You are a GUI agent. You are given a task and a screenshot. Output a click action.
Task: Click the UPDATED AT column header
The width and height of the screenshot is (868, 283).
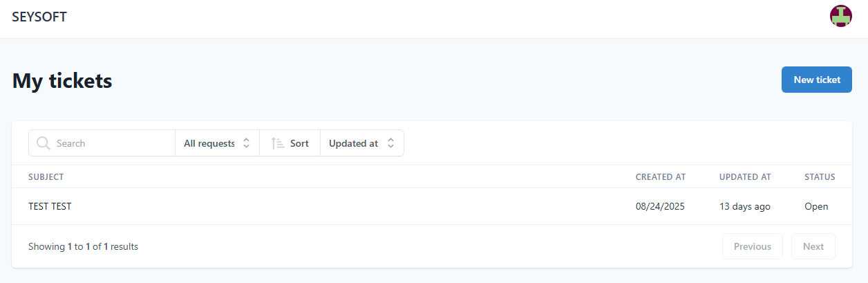tap(744, 177)
